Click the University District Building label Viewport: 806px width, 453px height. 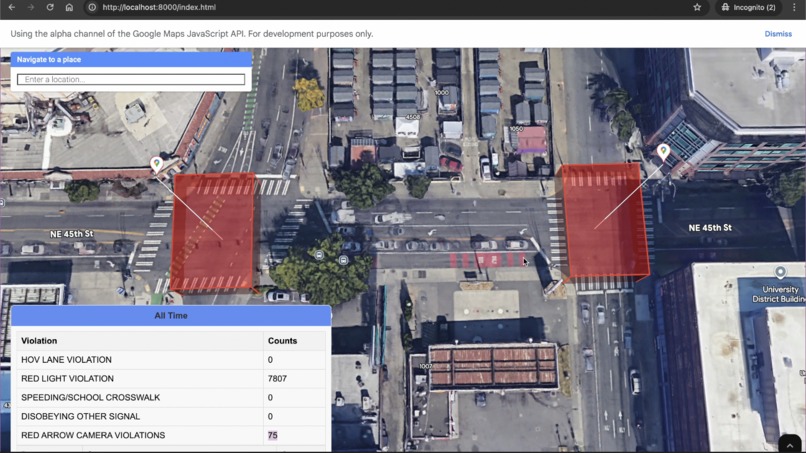[779, 294]
